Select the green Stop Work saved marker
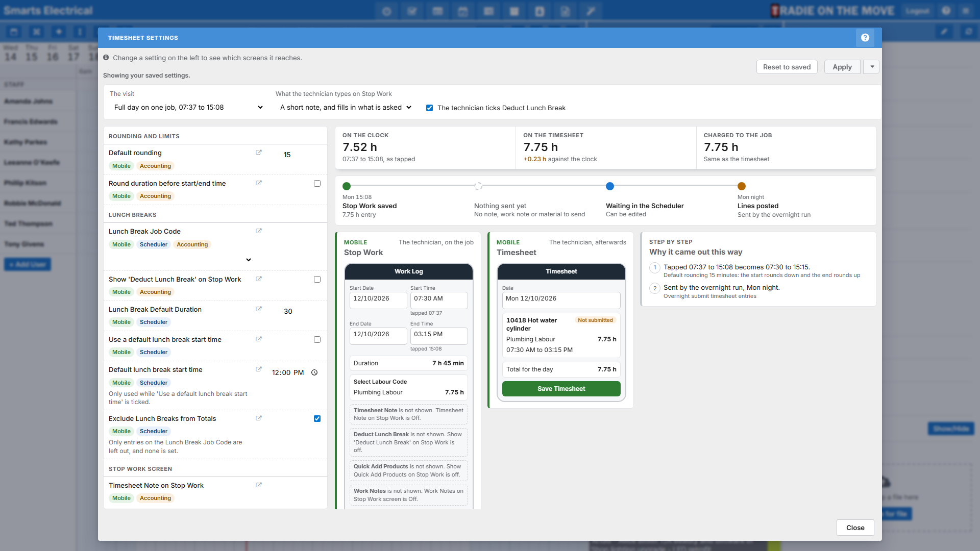Viewport: 980px width, 551px height. point(347,186)
